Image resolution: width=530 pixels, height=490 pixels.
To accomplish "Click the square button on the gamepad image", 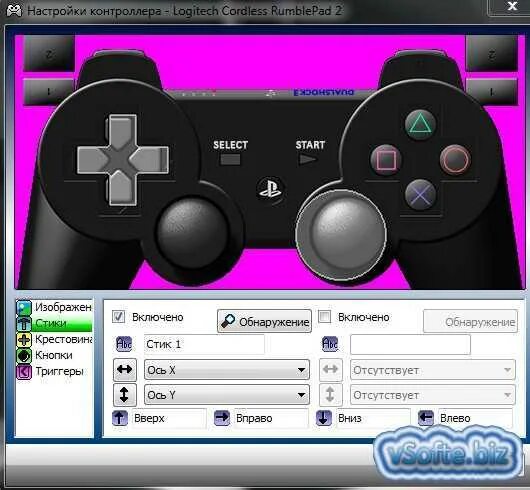I will pyautogui.click(x=386, y=159).
